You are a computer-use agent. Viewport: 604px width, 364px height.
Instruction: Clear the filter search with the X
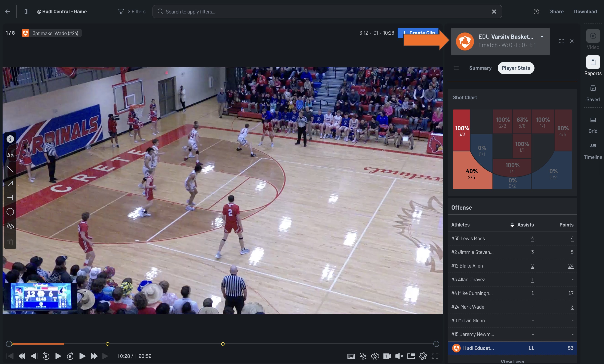(x=494, y=12)
